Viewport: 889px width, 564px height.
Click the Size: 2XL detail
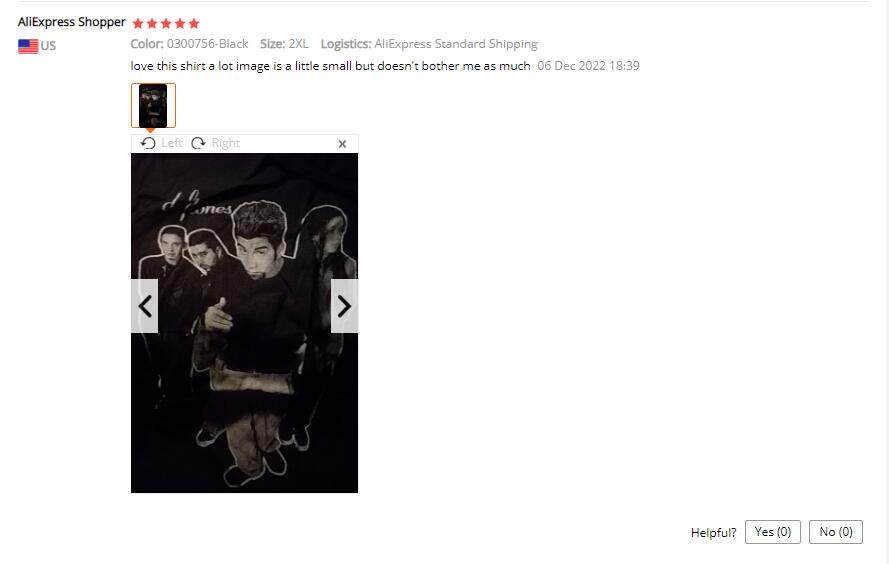(x=284, y=44)
